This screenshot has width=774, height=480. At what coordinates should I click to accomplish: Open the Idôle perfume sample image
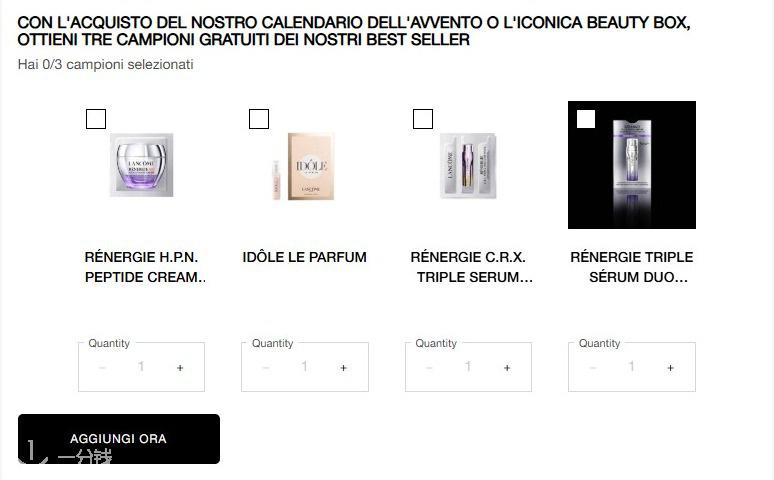coord(303,166)
